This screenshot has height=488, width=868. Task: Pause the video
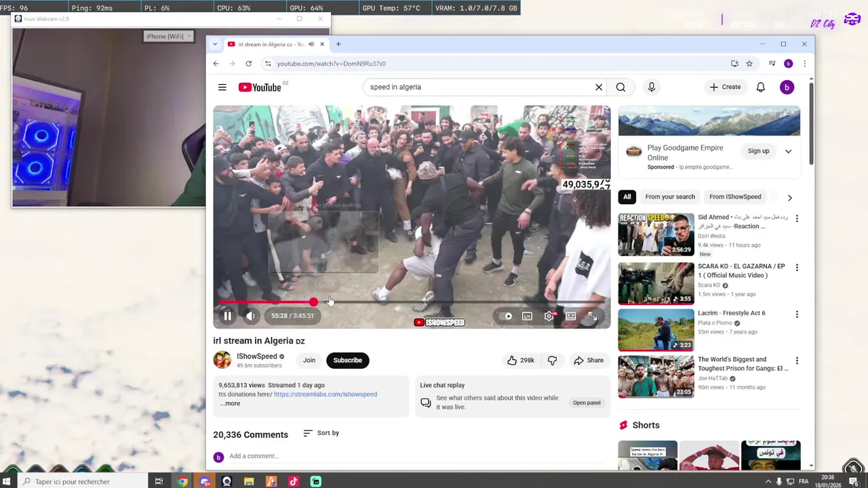[228, 316]
